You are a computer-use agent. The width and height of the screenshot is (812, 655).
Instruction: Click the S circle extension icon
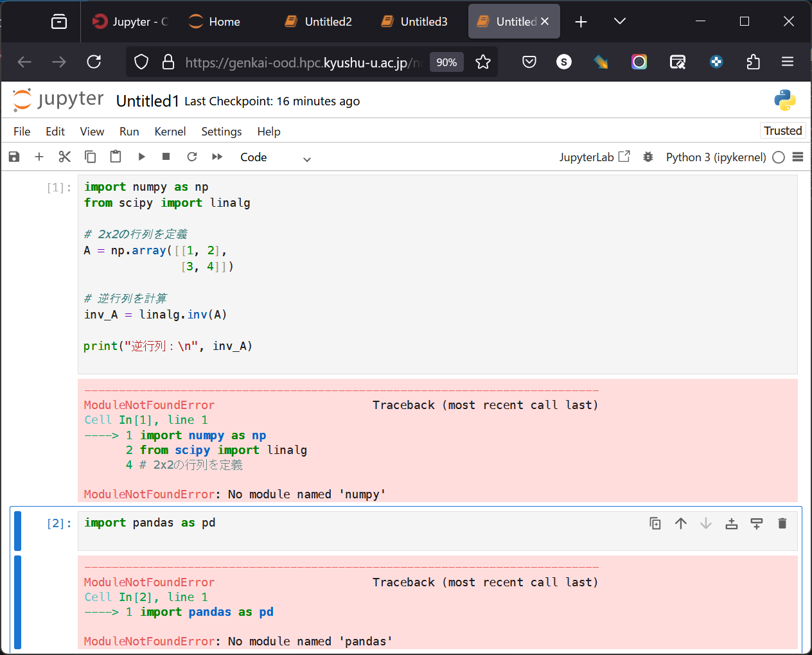point(564,62)
